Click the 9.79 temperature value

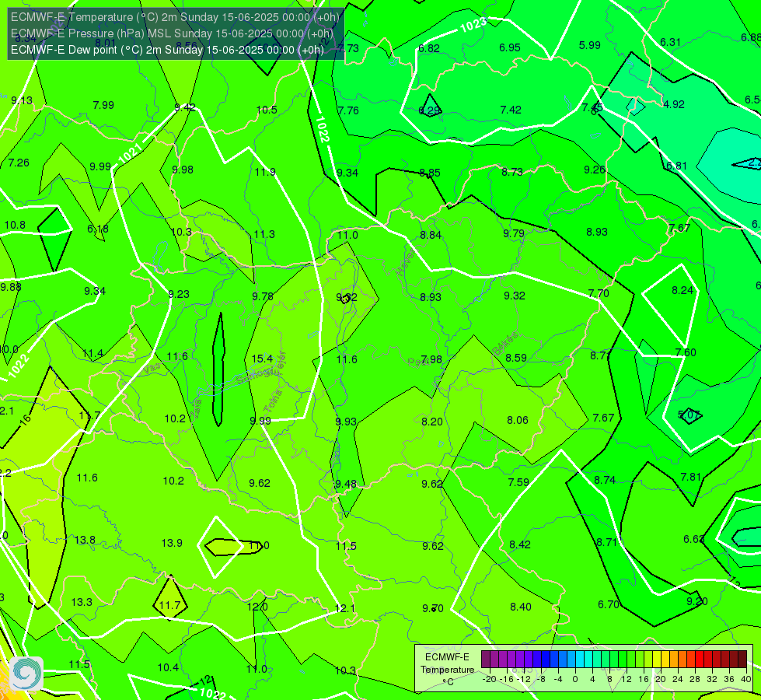(514, 233)
